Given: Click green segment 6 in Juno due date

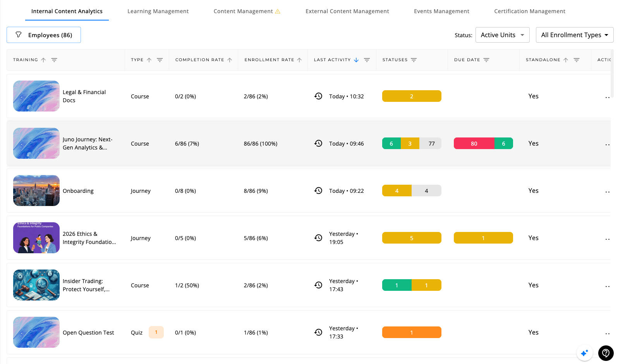Looking at the screenshot, I should pyautogui.click(x=504, y=143).
